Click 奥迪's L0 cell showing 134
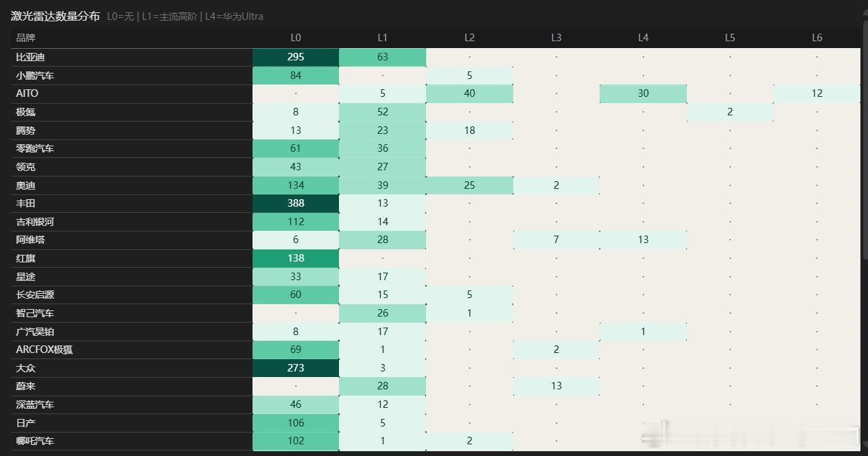868x456 pixels. 296,185
